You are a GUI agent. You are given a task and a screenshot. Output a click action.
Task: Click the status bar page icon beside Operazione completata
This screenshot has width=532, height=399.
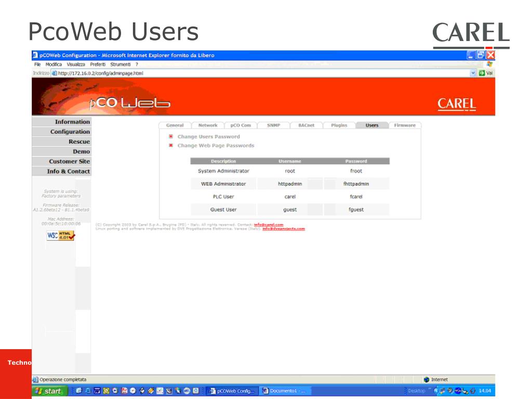(35, 380)
